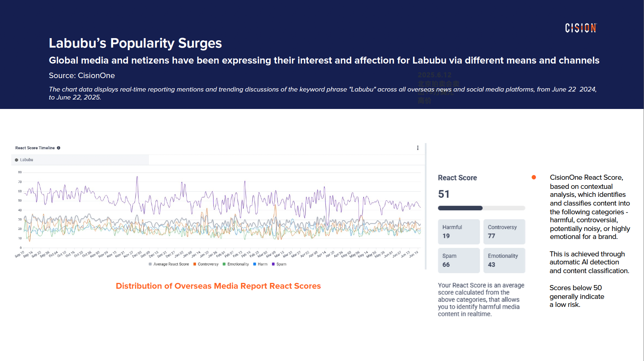The width and height of the screenshot is (644, 361).
Task: Click the React Score progress bar
Action: 481,208
